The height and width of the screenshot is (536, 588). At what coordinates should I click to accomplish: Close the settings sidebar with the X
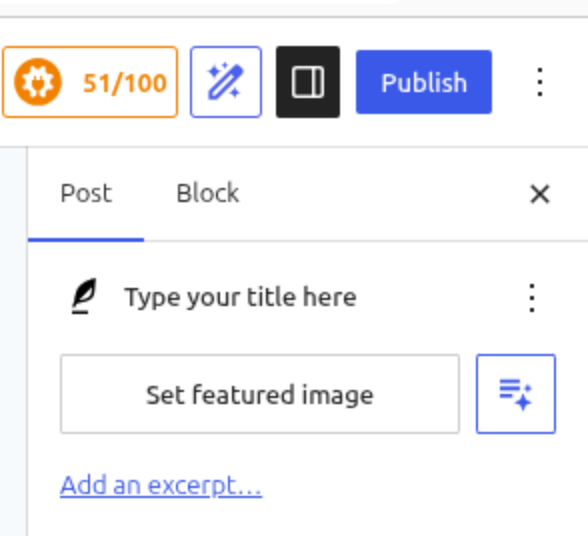tap(540, 194)
